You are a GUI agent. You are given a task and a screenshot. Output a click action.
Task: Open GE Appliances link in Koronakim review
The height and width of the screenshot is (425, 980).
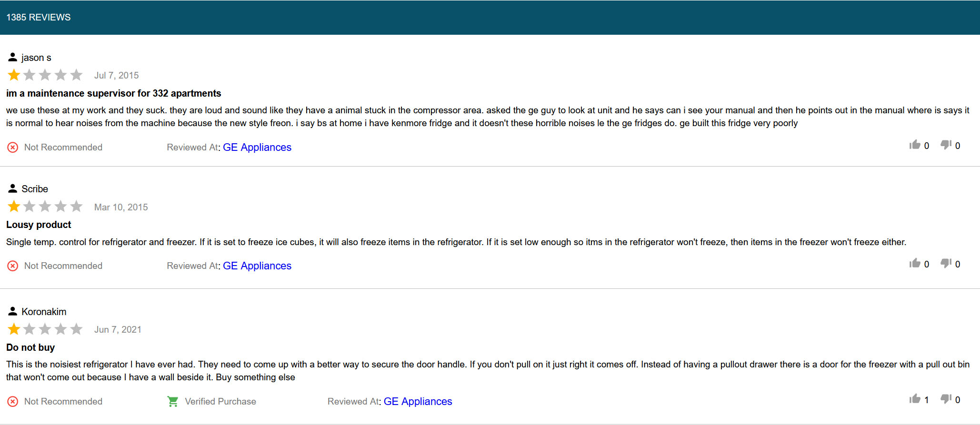[x=418, y=402]
